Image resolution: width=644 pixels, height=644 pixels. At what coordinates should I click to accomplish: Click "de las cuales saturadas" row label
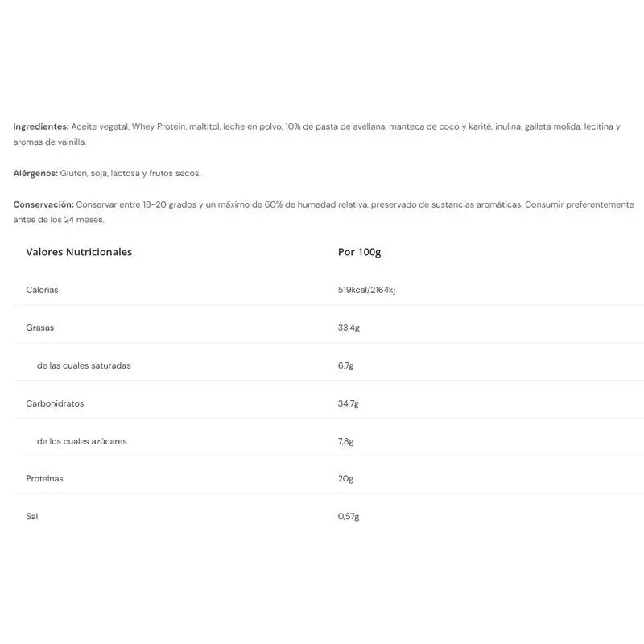84,365
